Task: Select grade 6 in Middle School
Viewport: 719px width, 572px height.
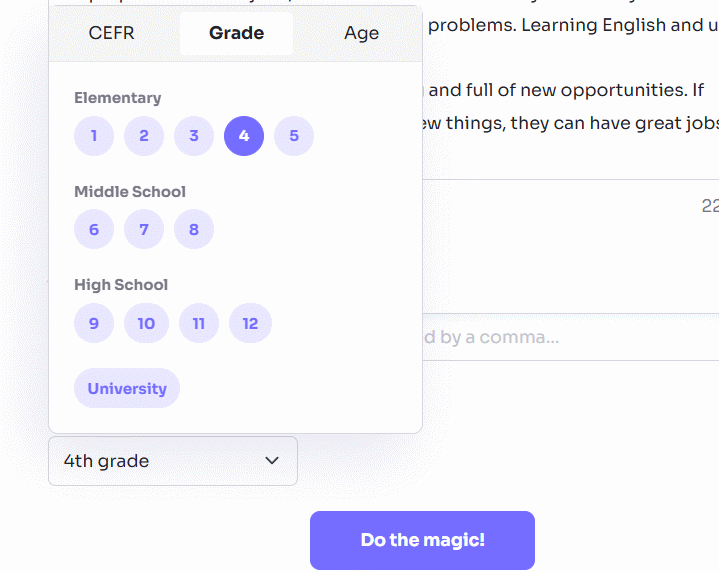Action: pyautogui.click(x=94, y=230)
